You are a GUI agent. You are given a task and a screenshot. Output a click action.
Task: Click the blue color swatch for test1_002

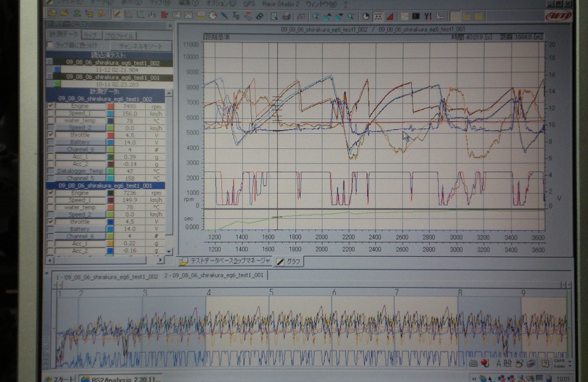pos(57,70)
